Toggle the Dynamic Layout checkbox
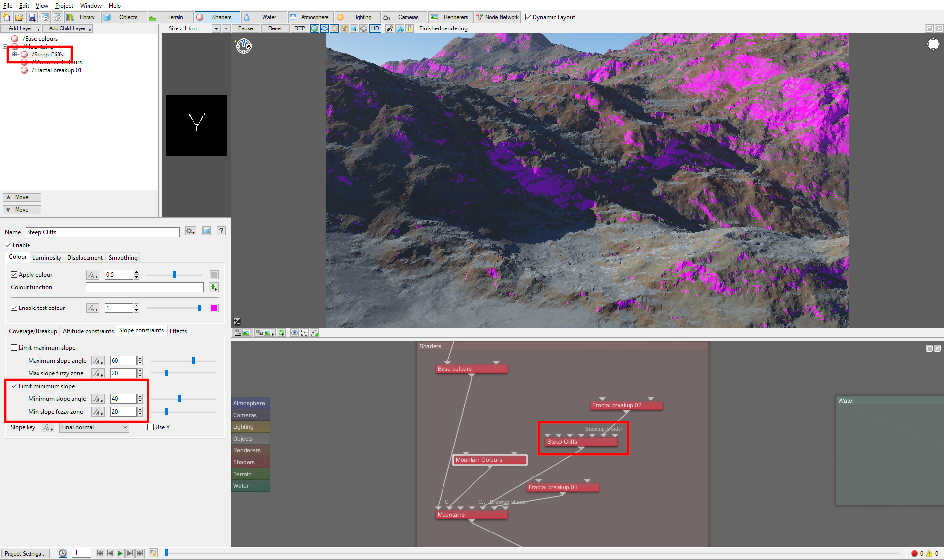This screenshot has width=944, height=560. tap(528, 17)
